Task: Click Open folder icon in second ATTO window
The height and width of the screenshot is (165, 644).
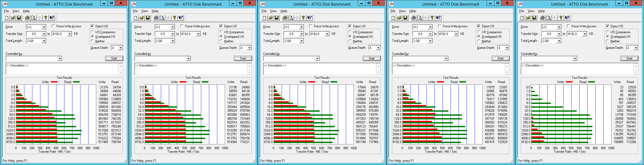Action: click(142, 18)
